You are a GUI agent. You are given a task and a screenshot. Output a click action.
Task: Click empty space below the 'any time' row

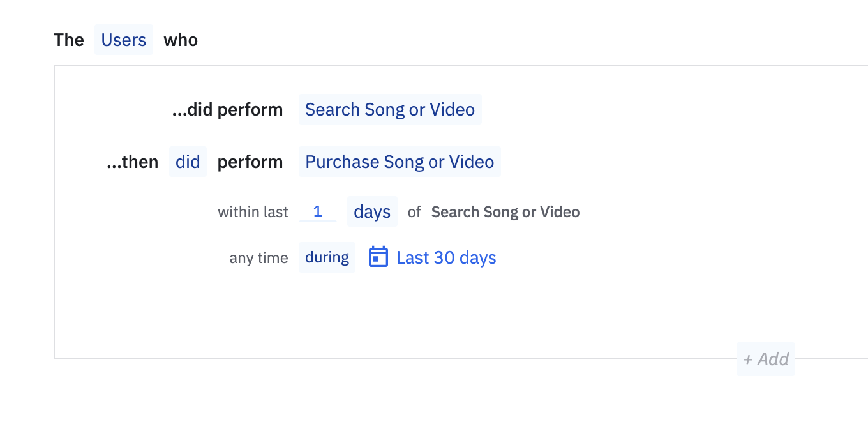coord(383,313)
